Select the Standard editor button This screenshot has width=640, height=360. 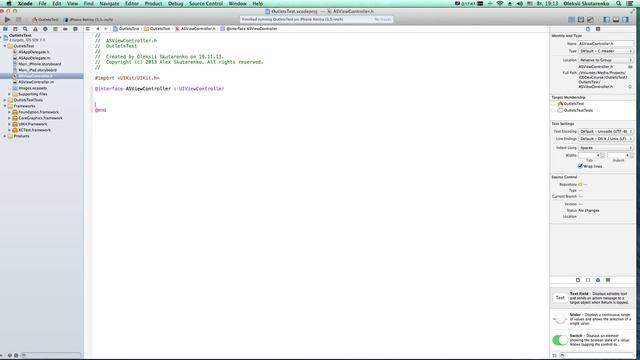pyautogui.click(x=571, y=19)
